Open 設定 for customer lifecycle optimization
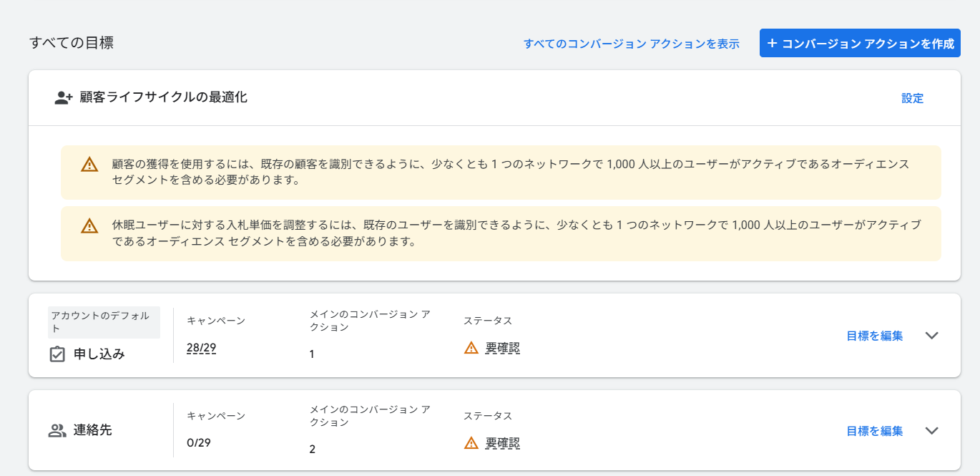The width and height of the screenshot is (980, 476). coord(912,98)
